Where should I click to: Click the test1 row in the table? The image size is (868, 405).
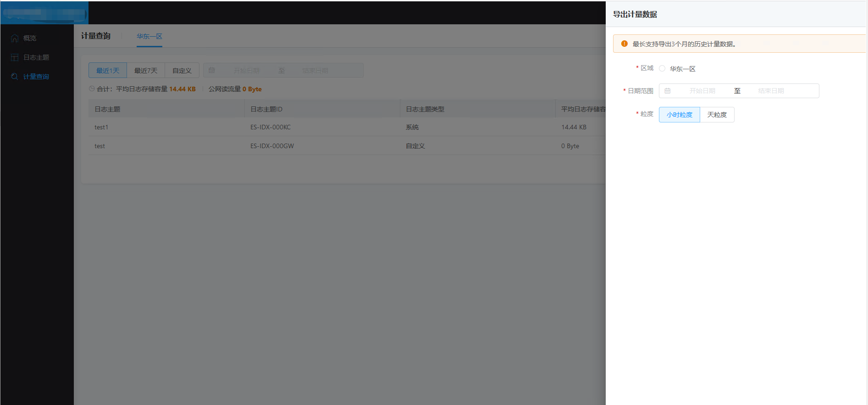tap(101, 127)
